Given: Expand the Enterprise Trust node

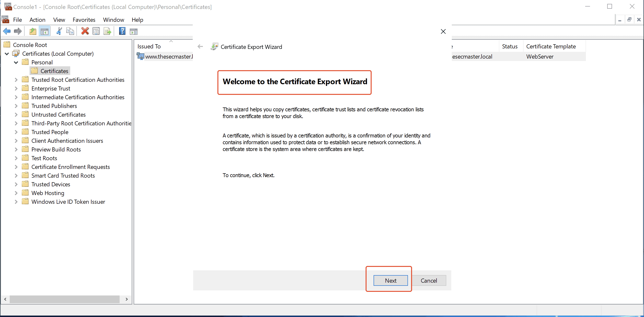Looking at the screenshot, I should (16, 88).
